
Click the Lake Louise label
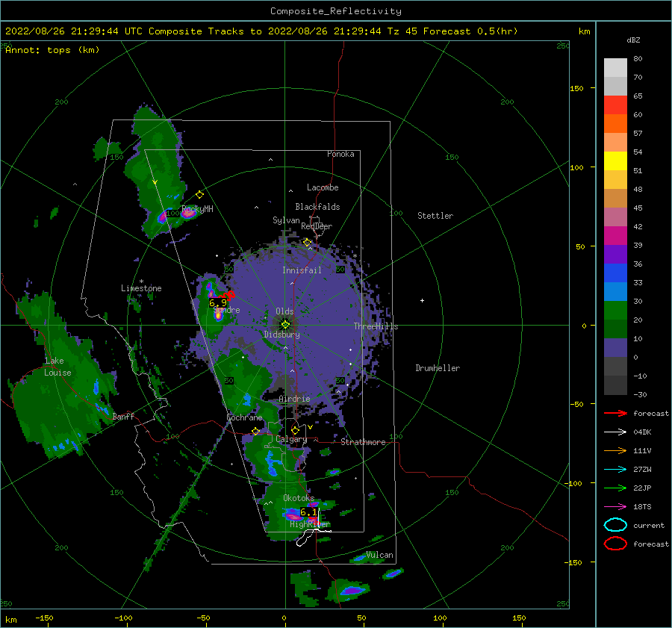coord(57,367)
